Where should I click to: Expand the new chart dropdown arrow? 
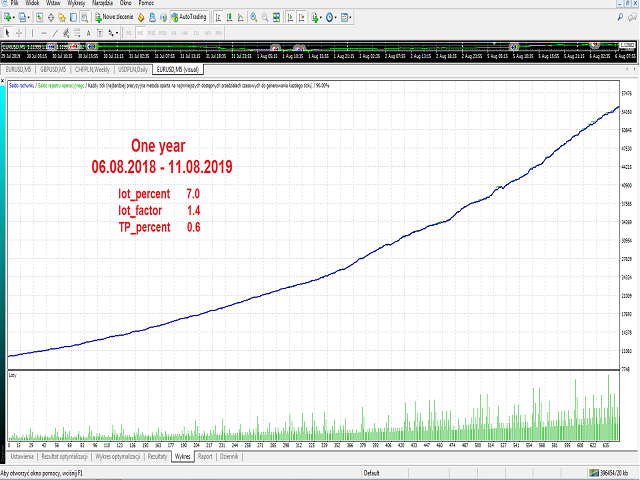click(13, 18)
